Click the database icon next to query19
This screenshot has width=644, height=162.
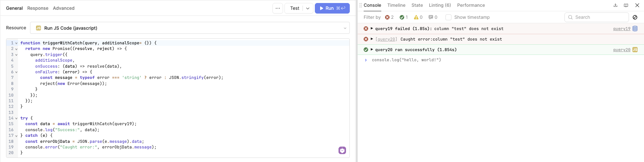(635, 29)
